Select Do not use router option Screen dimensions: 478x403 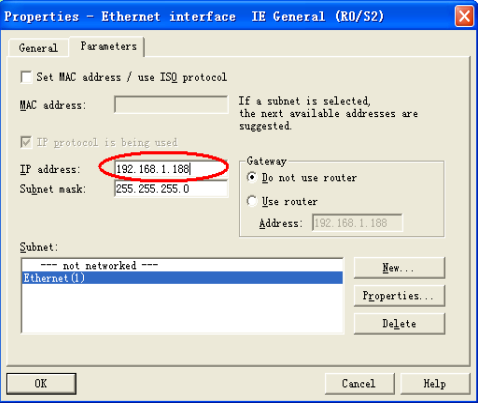[252, 177]
